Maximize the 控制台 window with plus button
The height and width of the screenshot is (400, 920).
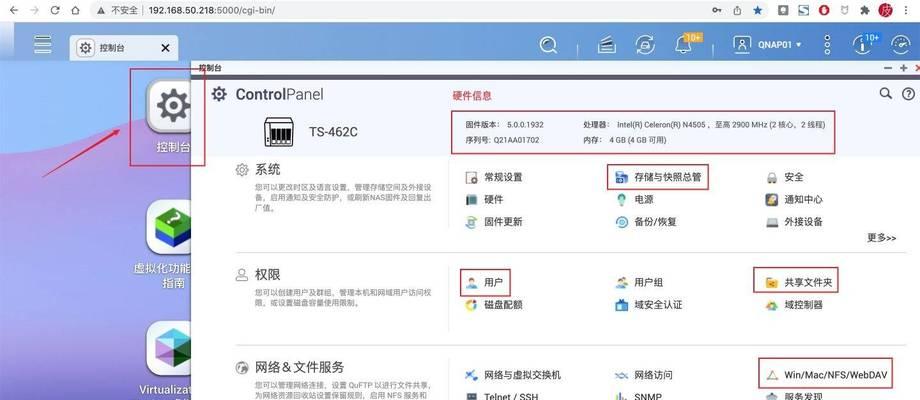click(x=903, y=68)
